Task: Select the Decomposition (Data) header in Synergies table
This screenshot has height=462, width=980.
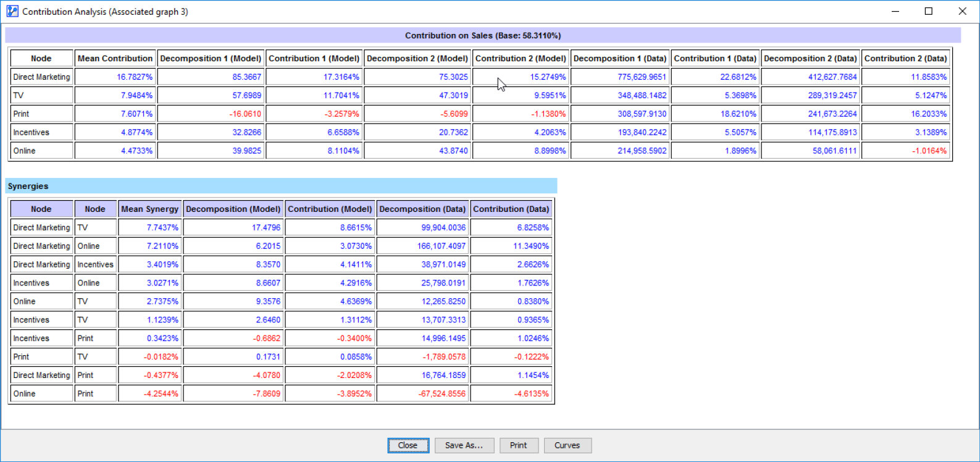Action: coord(422,209)
